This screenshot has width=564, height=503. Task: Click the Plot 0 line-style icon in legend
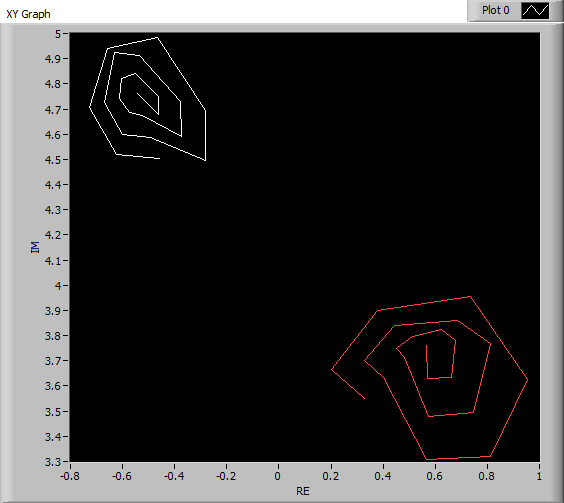click(536, 10)
